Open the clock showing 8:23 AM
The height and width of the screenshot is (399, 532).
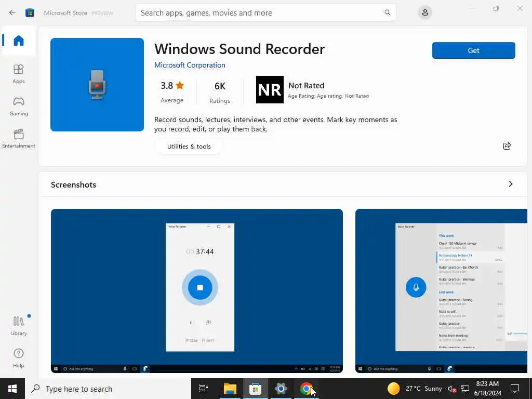point(487,389)
